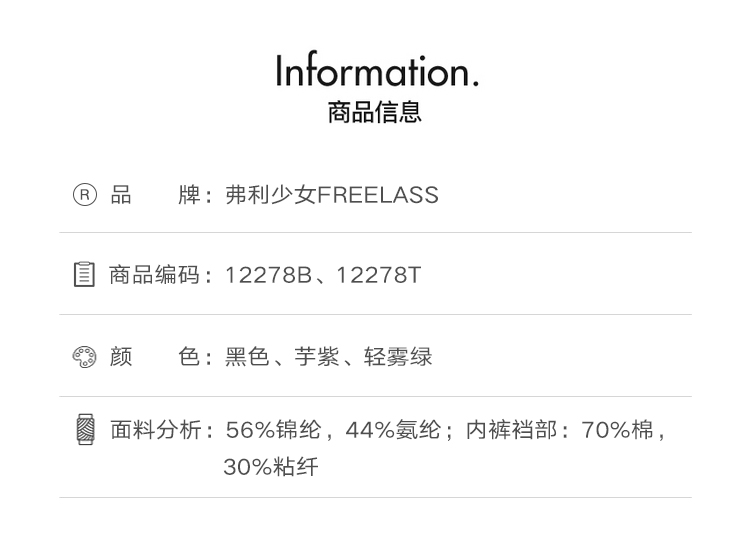The height and width of the screenshot is (538, 750).
Task: Choose the 轻雾绿 color option
Action: (398, 357)
